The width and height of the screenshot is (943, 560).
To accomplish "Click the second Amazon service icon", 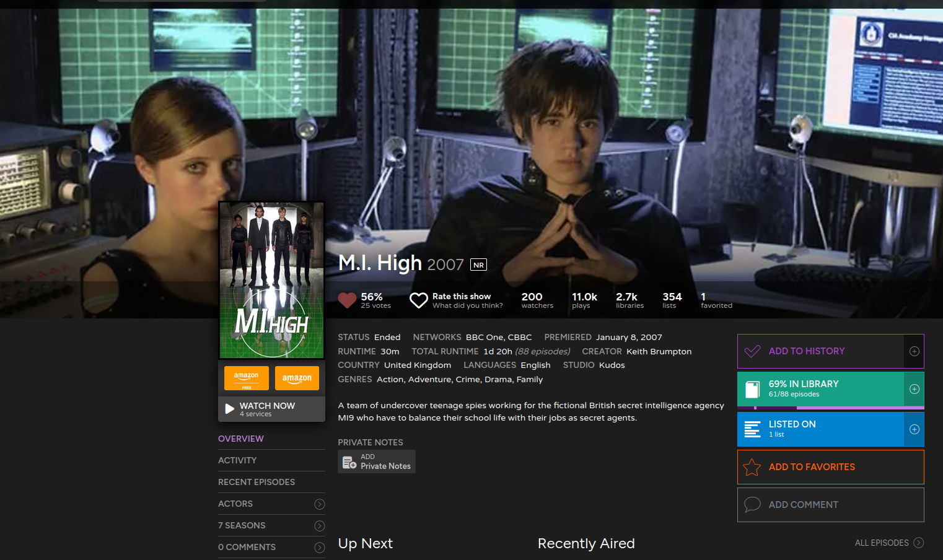I will (297, 378).
